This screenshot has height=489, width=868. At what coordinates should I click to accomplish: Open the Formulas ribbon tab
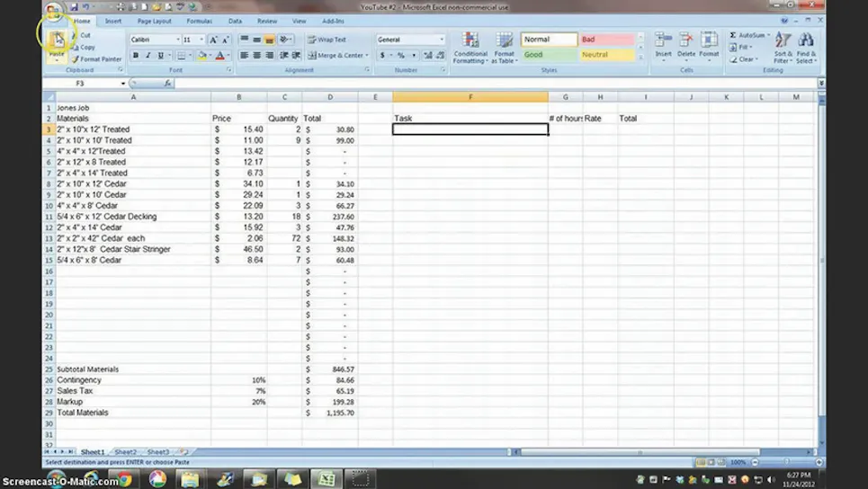point(199,21)
